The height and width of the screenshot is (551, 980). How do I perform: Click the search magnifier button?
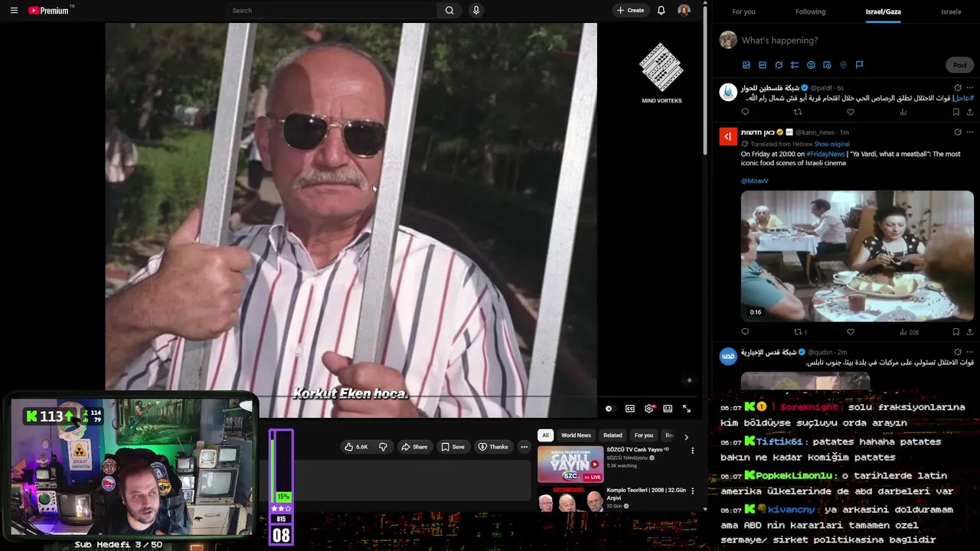(449, 11)
